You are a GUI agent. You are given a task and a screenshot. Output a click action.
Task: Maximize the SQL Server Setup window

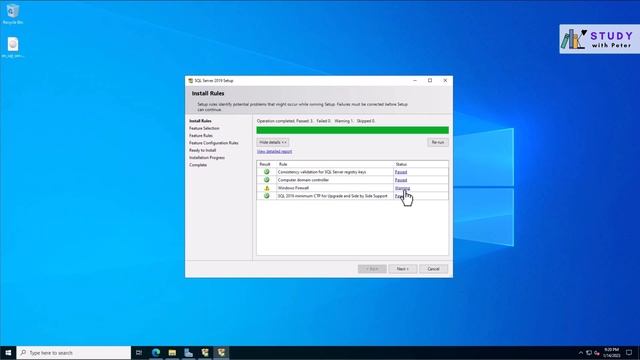click(x=430, y=81)
